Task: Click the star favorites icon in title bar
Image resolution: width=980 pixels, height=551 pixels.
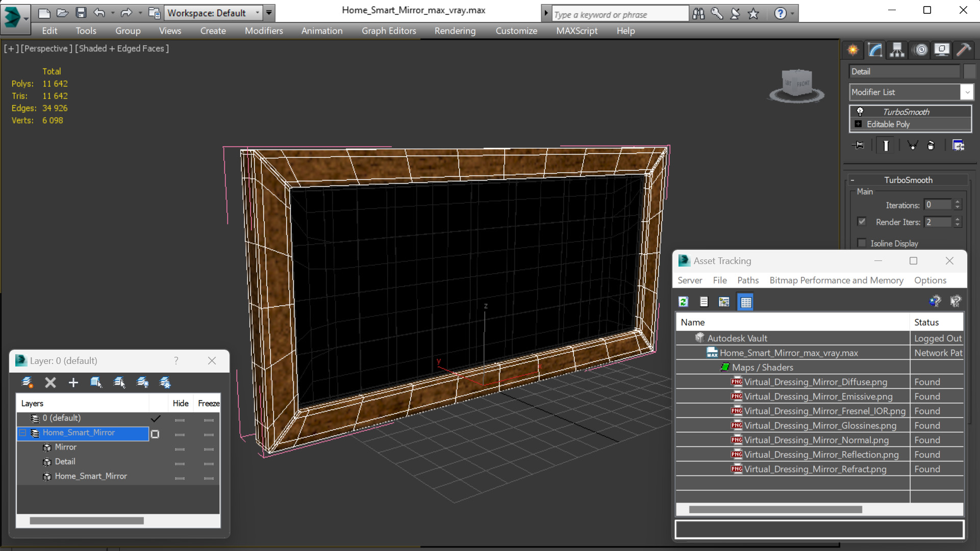Action: (753, 14)
